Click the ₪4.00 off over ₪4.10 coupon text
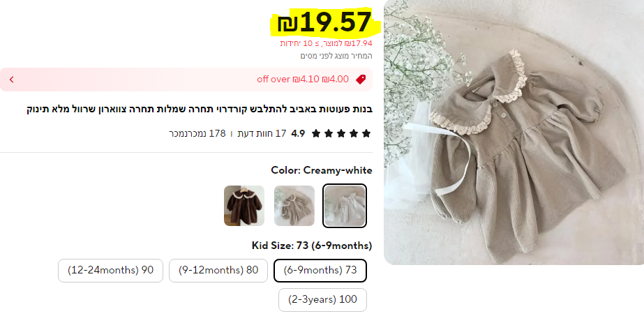This screenshot has height=316, width=644. [x=303, y=80]
